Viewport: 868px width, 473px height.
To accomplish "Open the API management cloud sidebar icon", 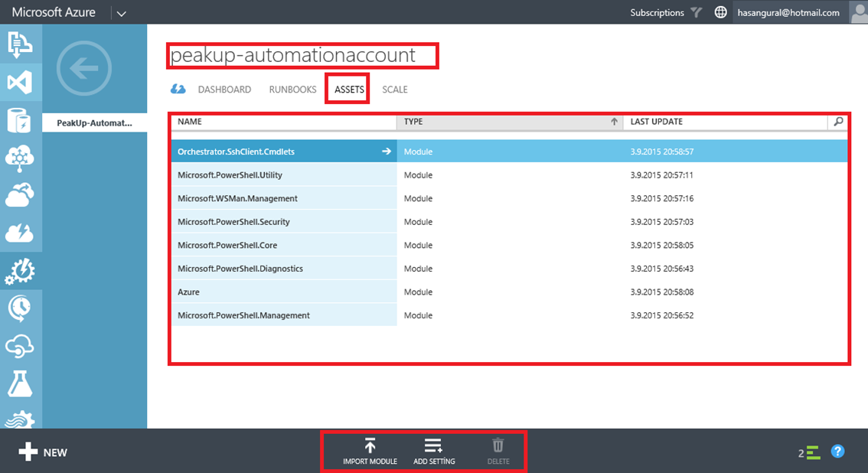I will [20, 346].
